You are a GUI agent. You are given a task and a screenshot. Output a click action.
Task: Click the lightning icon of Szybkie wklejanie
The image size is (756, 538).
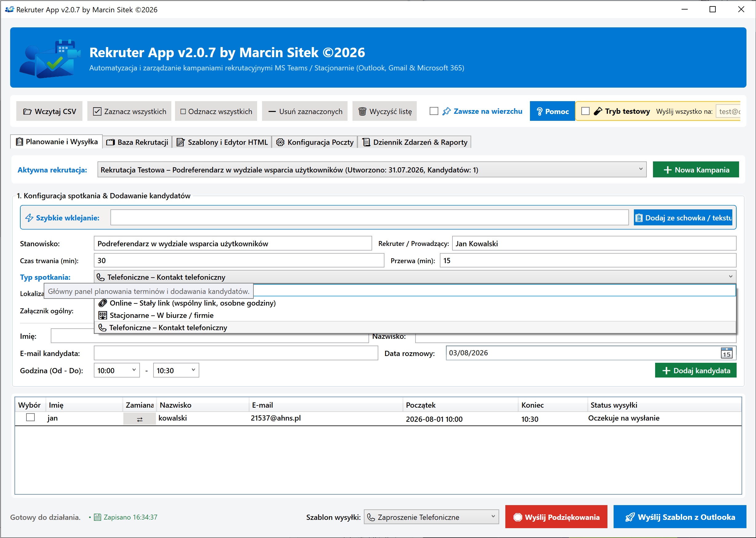pos(29,218)
